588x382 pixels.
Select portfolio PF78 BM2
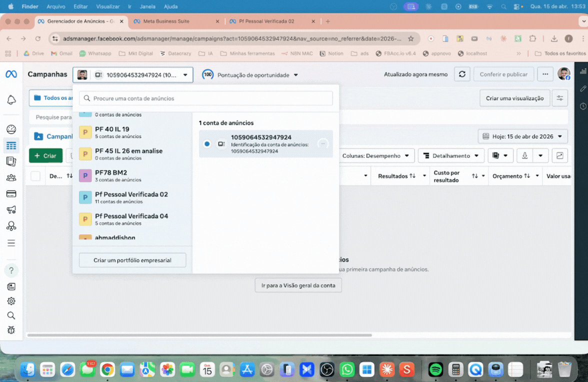tap(132, 176)
